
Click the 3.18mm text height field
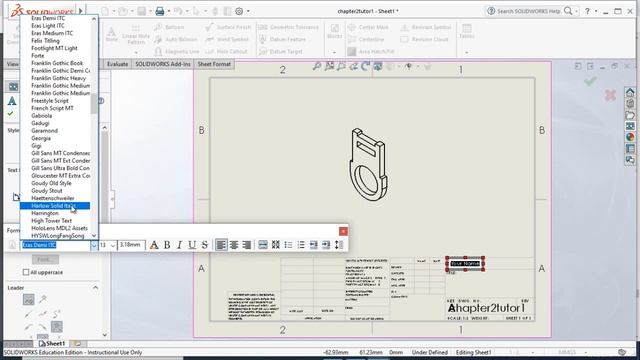coord(131,245)
